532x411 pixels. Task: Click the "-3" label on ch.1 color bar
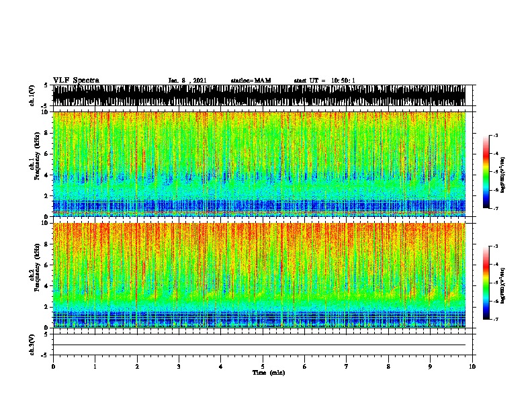tap(495, 135)
